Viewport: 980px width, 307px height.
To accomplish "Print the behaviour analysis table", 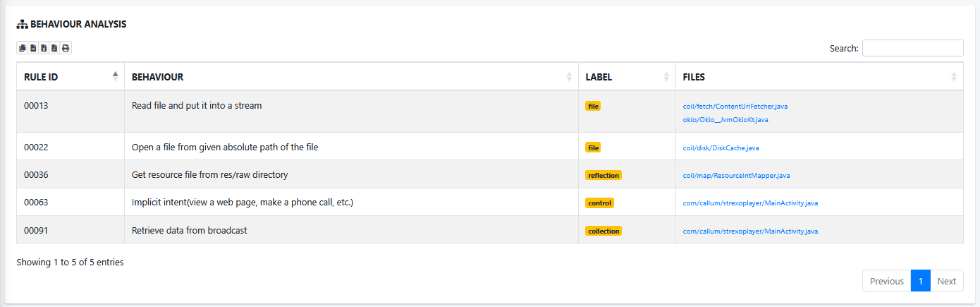I will tap(66, 48).
